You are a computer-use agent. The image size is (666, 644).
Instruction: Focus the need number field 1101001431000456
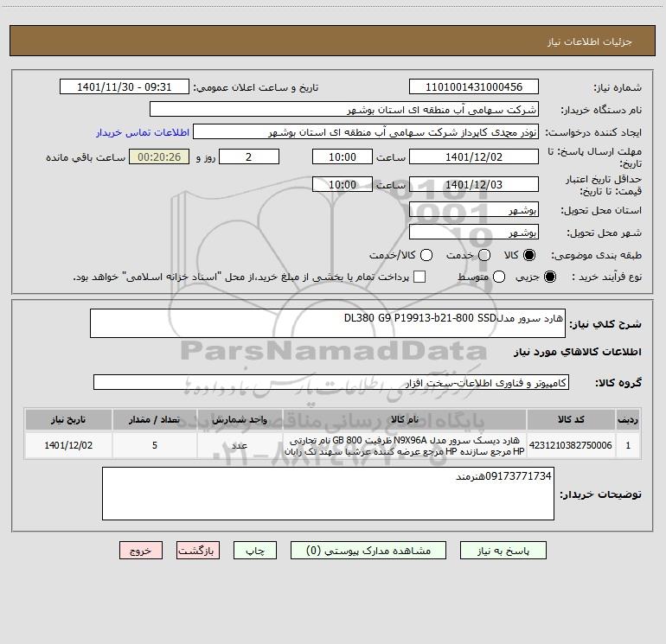pos(474,87)
